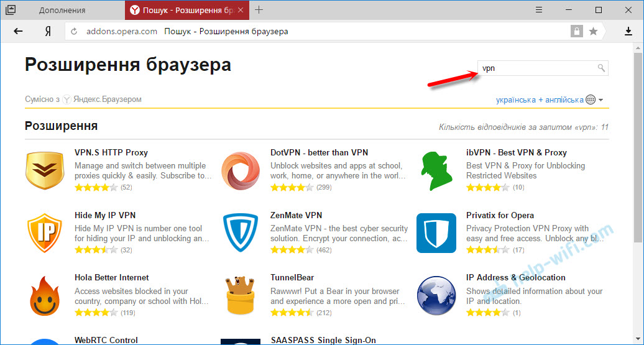Open the tab panel icon beside the Дополнения tab
Viewport: 644px width, 345px height.
[11, 10]
